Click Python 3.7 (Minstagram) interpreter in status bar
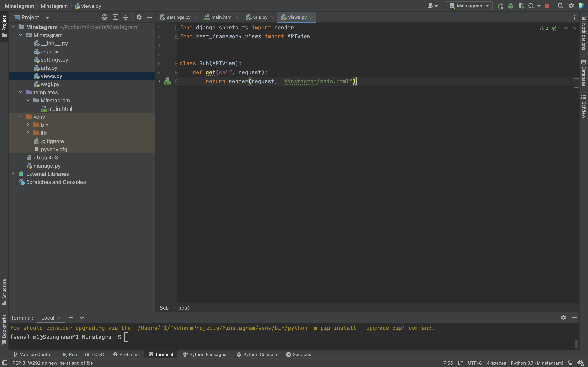The height and width of the screenshot is (367, 588). click(x=537, y=363)
